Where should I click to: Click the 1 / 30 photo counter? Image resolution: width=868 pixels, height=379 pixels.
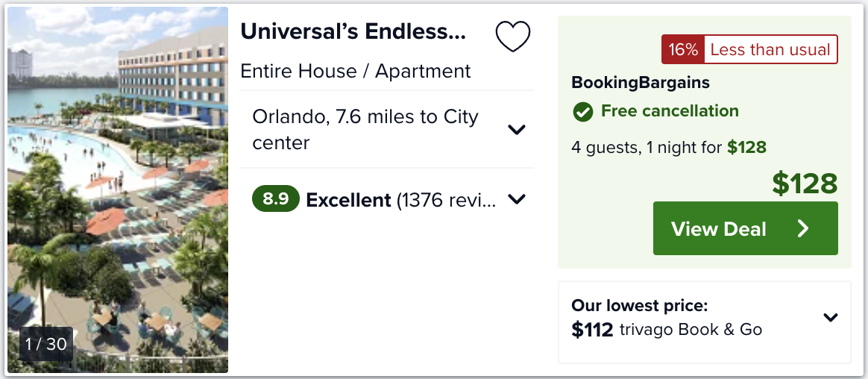pos(46,344)
